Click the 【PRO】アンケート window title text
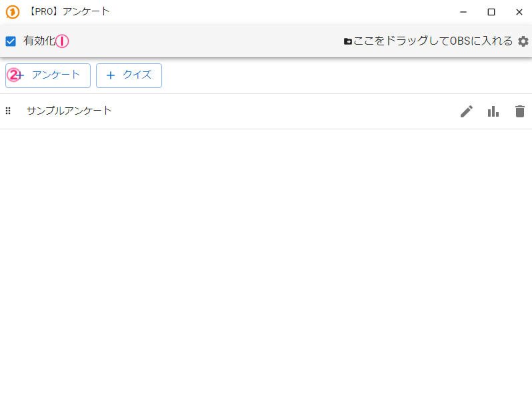Screen dimensions: 532x398 (x=69, y=12)
